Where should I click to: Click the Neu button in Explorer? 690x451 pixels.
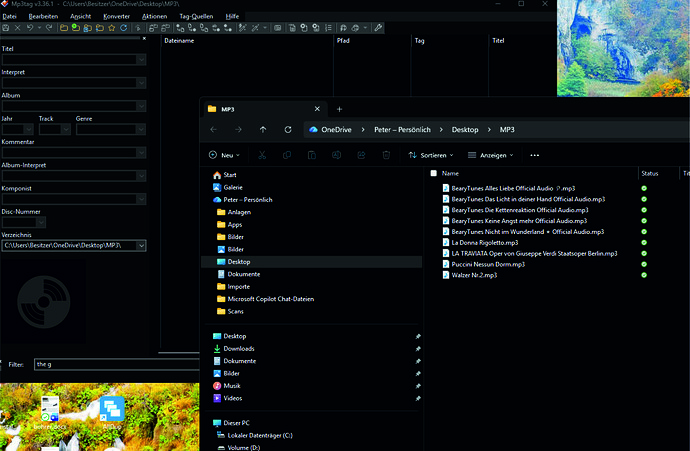click(224, 155)
